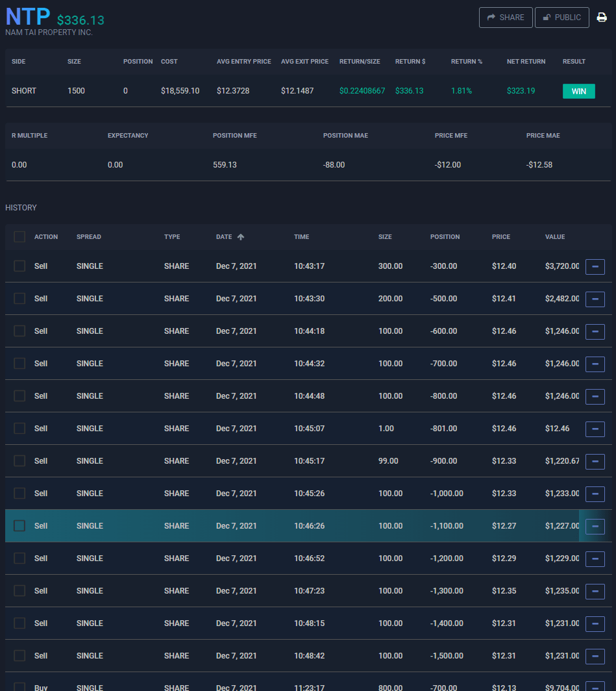Screen dimensions: 616x691
Task: Remove the 10:43:17 execution with minus icon
Action: point(595,267)
